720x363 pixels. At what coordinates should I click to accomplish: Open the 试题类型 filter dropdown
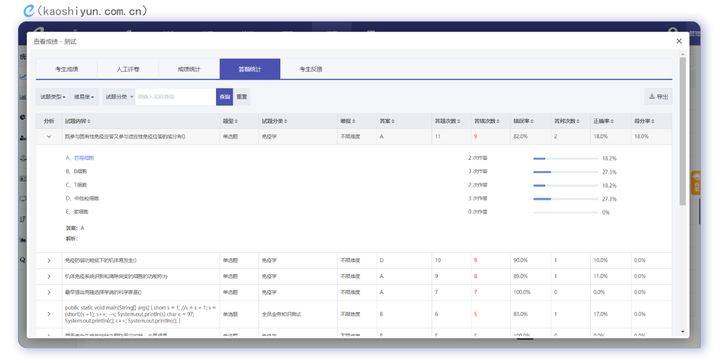(x=53, y=97)
